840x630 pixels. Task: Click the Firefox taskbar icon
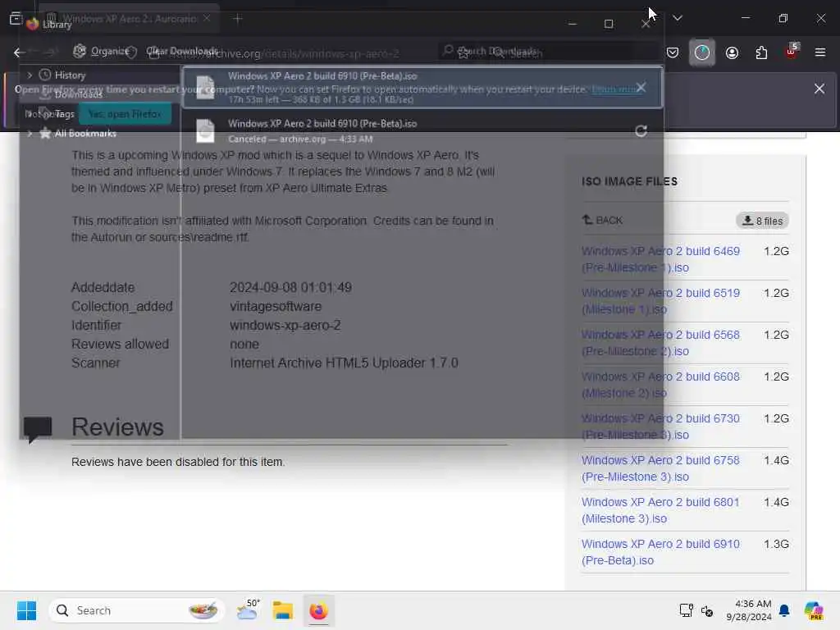point(319,610)
